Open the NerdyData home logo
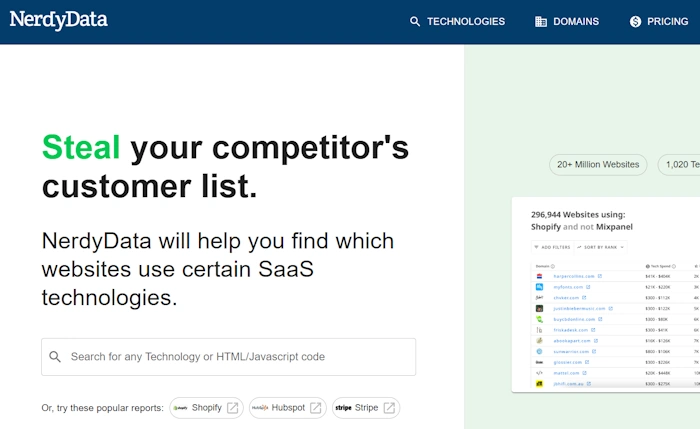The image size is (700, 429). [x=58, y=20]
